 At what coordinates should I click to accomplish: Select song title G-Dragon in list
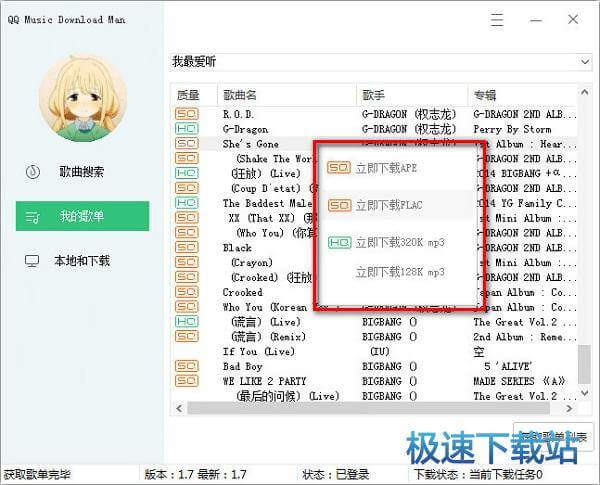pos(245,129)
